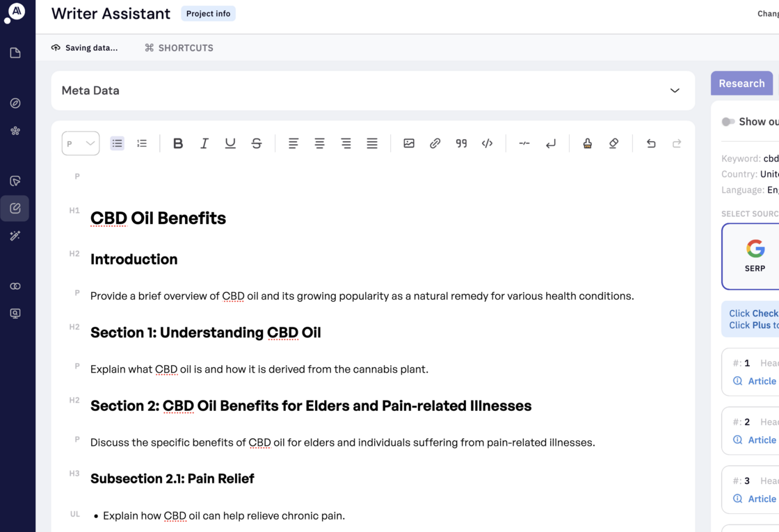The image size is (779, 532).
Task: Open the flower cluster icon in sidebar
Action: (x=15, y=131)
